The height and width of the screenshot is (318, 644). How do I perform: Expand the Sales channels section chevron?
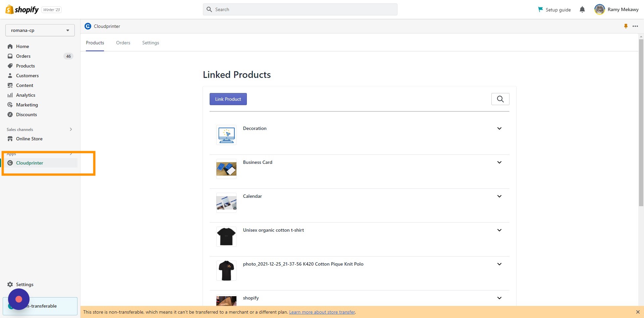71,129
